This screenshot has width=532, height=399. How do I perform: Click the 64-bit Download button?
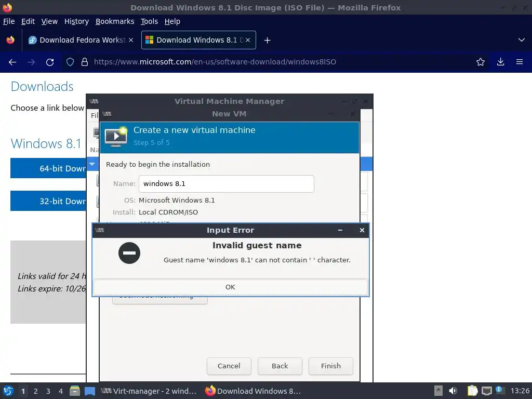48,168
